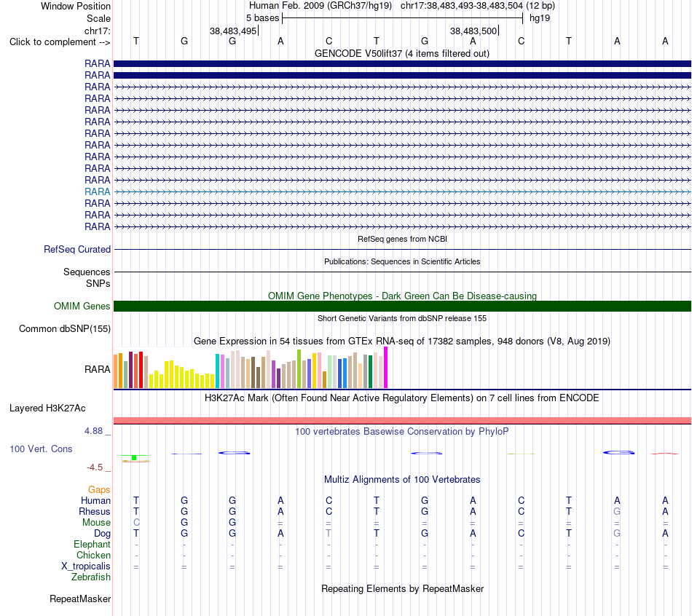Image resolution: width=692 pixels, height=616 pixels.
Task: Click the Sequences track label
Action: point(87,272)
